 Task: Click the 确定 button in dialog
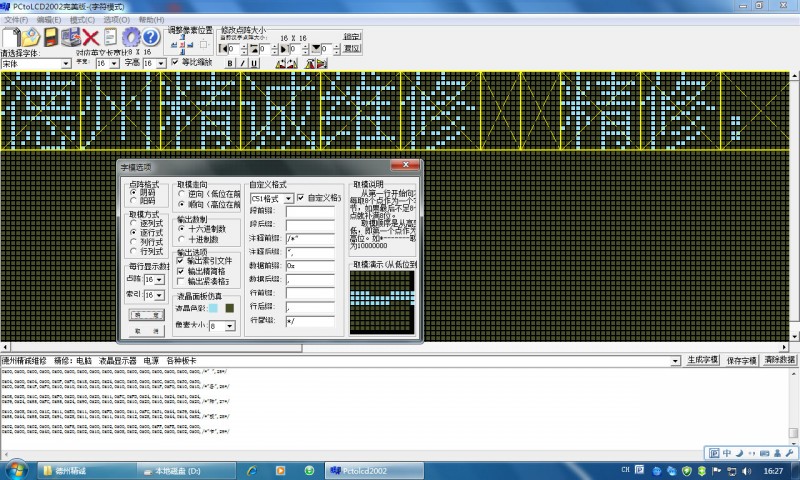coord(147,315)
